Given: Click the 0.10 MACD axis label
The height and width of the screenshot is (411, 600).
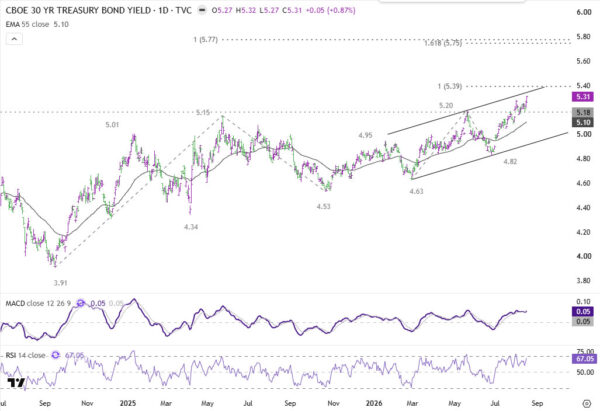Looking at the screenshot, I should click(x=584, y=302).
